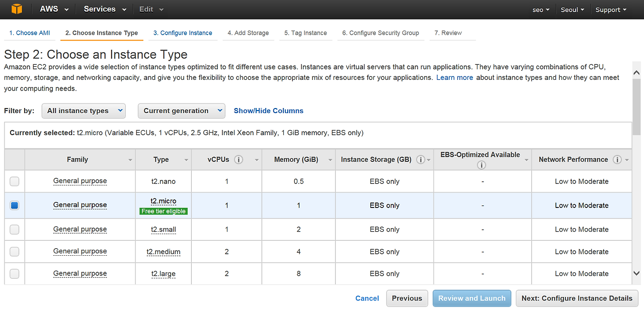
Task: Click the t2.medium type cell
Action: click(164, 252)
